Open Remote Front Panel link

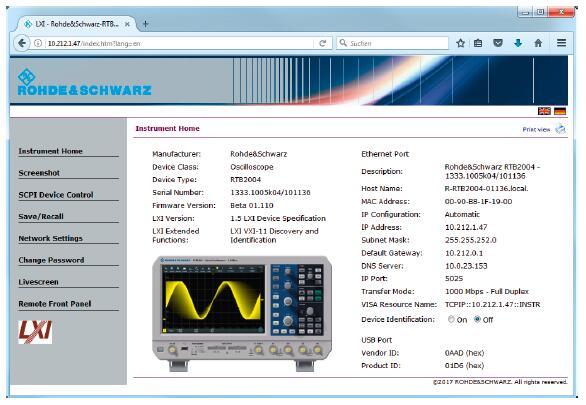(x=55, y=304)
